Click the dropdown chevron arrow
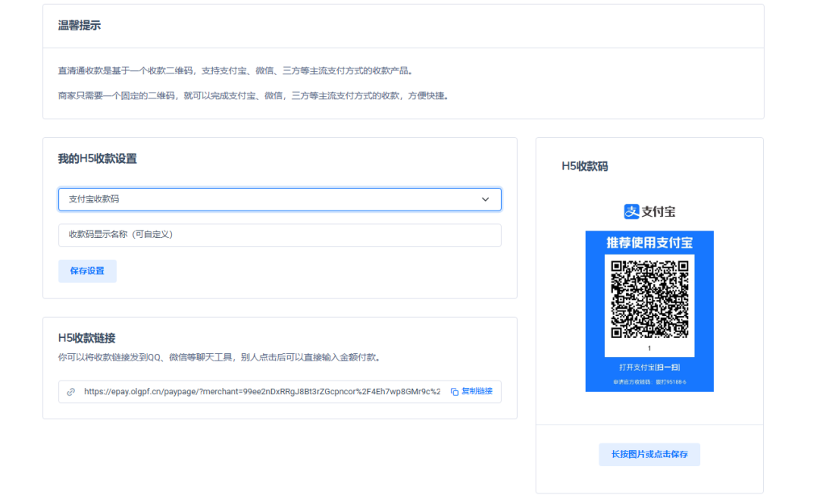Viewport: 826px width, 504px height. tap(485, 200)
